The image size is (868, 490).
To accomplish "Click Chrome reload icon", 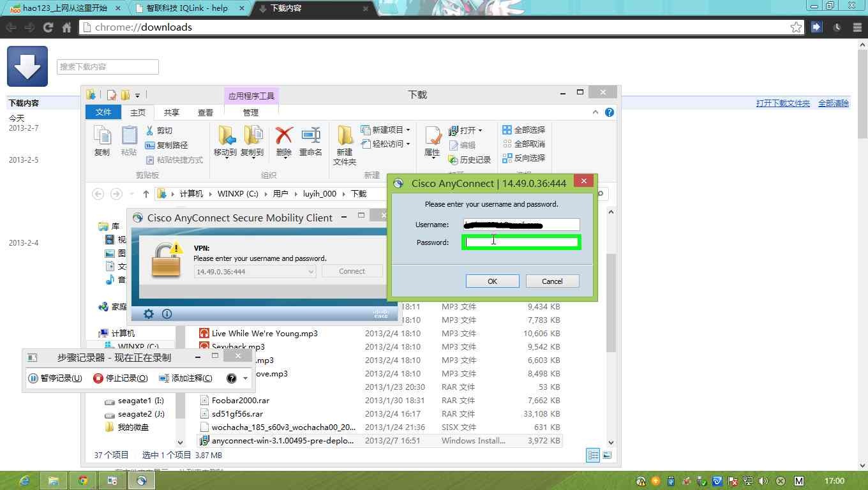I will (48, 27).
